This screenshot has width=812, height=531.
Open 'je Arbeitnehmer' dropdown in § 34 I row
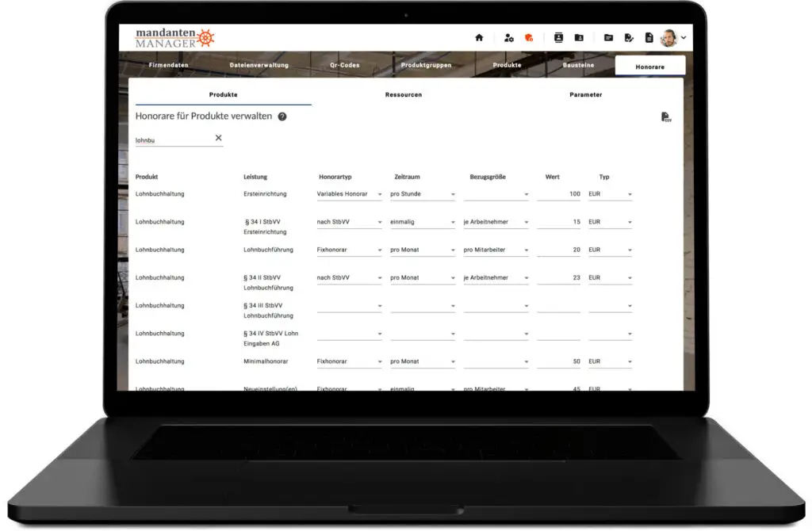pos(496,222)
